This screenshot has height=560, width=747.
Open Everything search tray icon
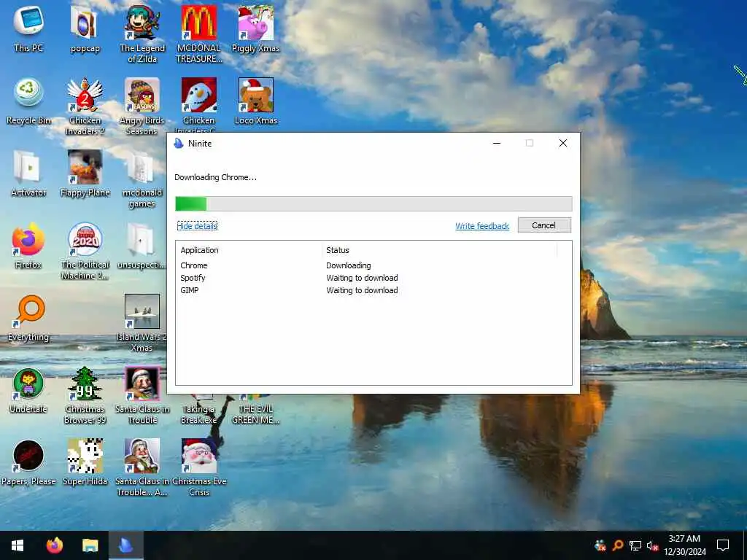tap(618, 545)
